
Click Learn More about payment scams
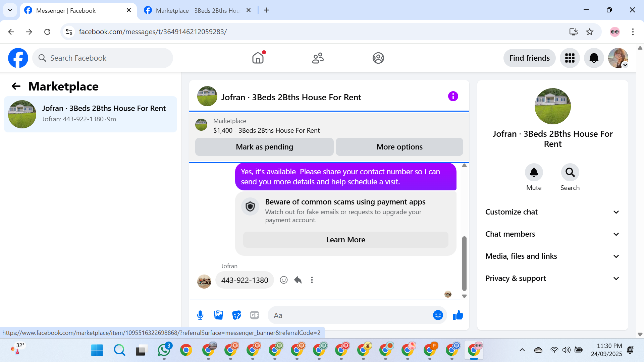click(345, 240)
